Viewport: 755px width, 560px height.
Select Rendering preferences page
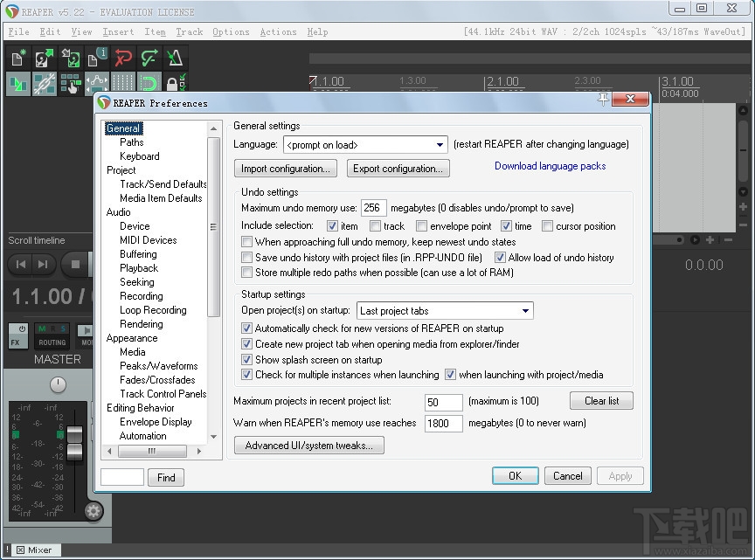(x=141, y=323)
